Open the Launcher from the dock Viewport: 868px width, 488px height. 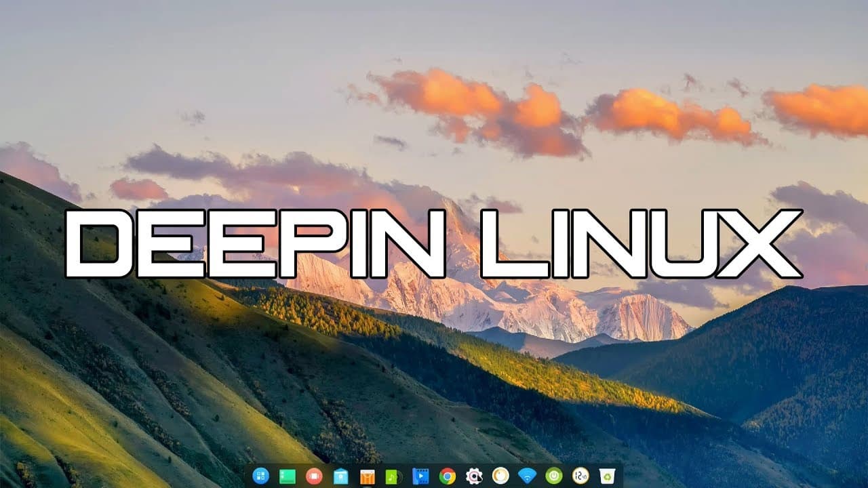click(x=260, y=476)
